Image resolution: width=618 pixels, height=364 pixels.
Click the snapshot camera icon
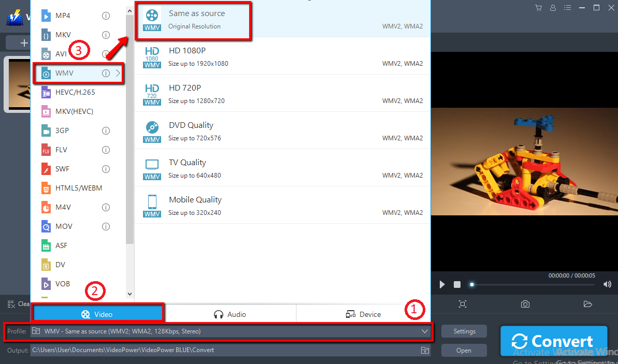[x=525, y=304]
